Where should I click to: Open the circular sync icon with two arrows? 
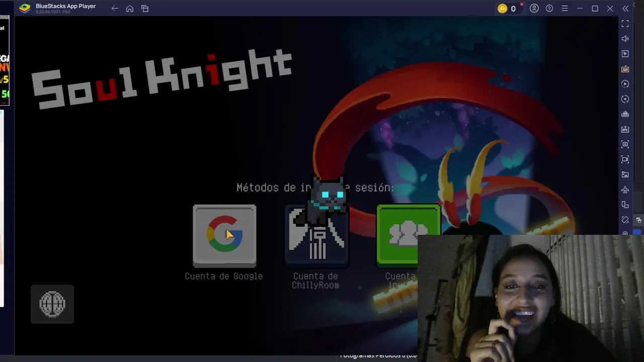[x=625, y=99]
